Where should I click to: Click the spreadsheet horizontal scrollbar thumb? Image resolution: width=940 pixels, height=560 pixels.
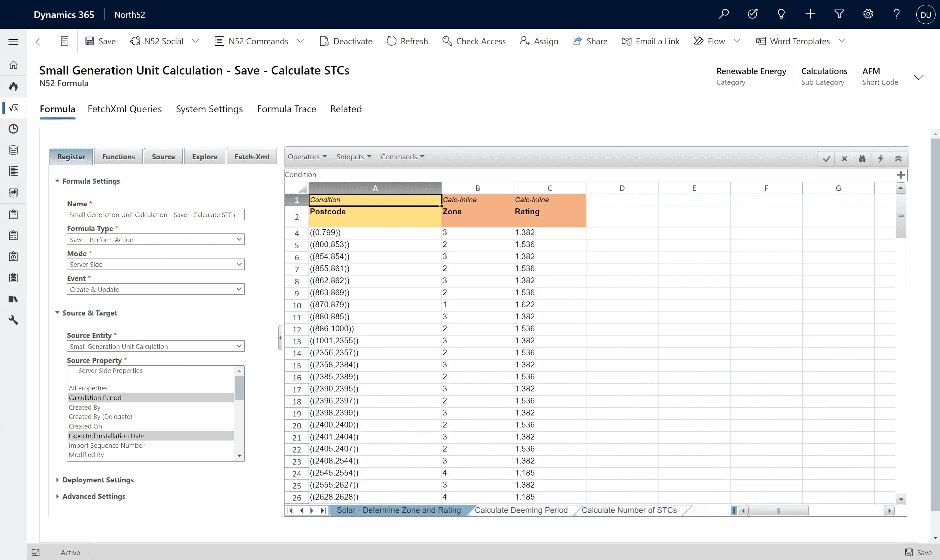[x=779, y=511]
